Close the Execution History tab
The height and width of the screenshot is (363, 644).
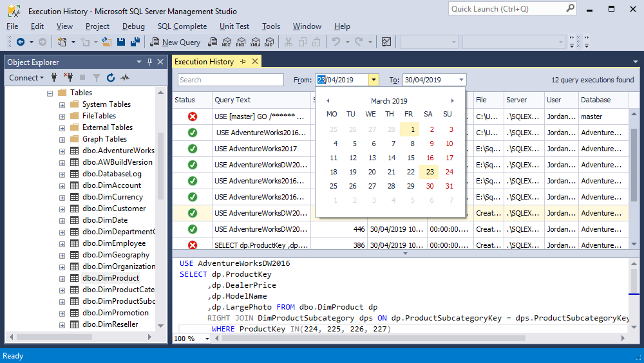coord(255,62)
